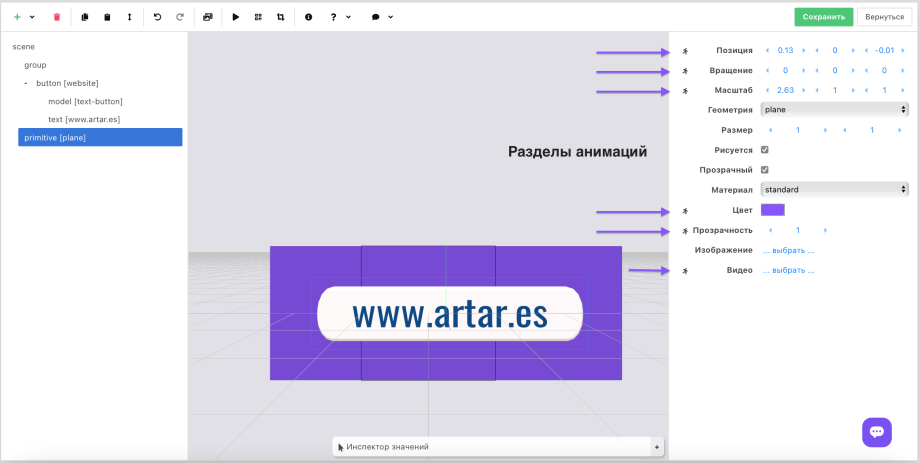Increase the Позиция first value 0.13
The height and width of the screenshot is (463, 920).
[804, 50]
